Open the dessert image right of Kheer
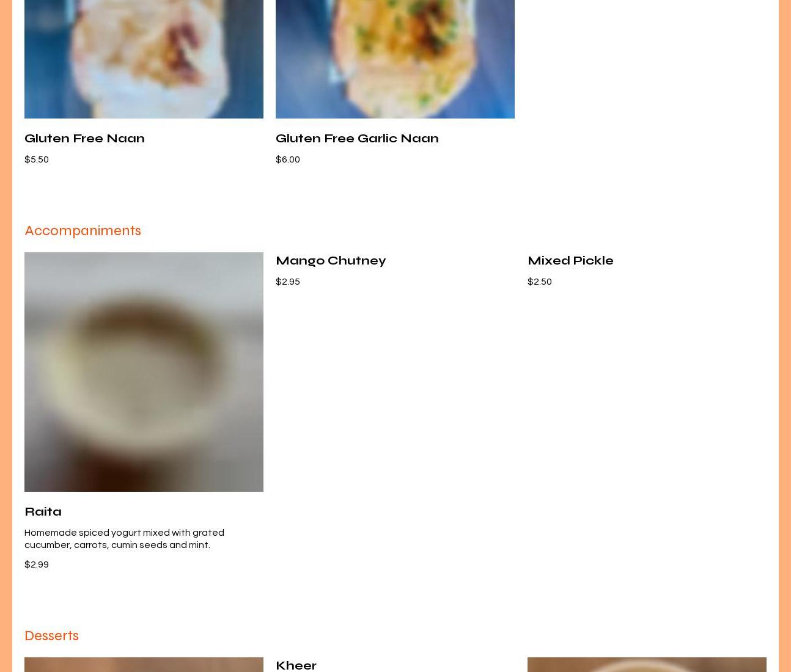Viewport: 791px width, 672px height. [647, 665]
